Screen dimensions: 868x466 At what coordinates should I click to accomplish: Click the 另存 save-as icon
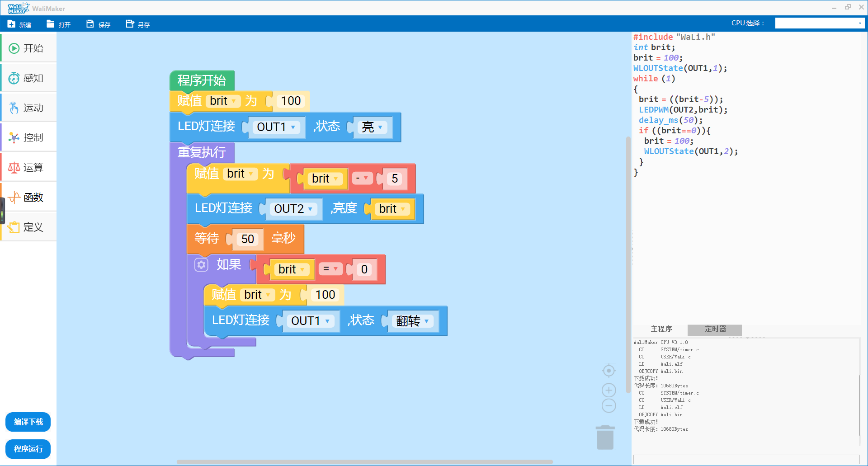[130, 24]
